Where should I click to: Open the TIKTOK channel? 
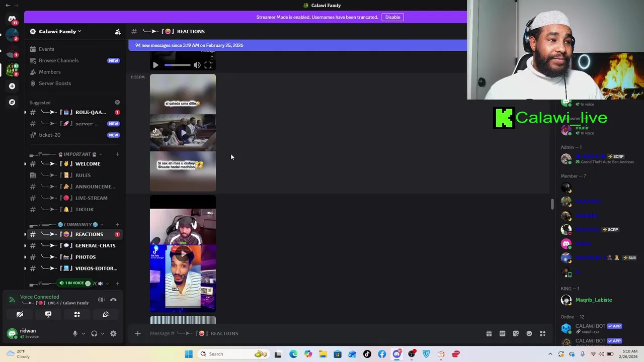(74, 209)
